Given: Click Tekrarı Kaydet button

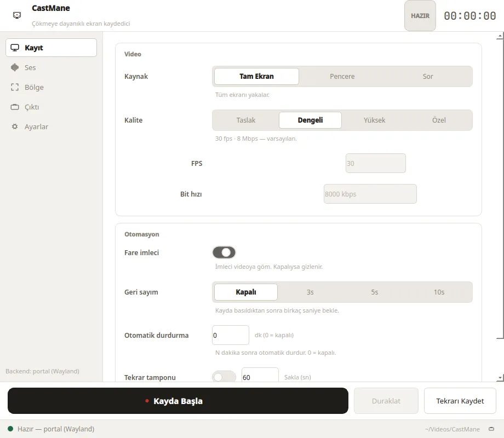Looking at the screenshot, I should 460,401.
